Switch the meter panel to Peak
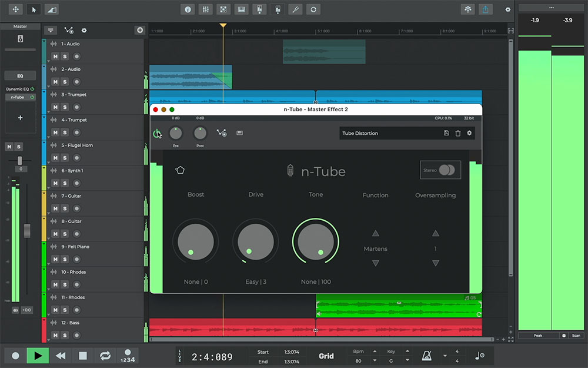The height and width of the screenshot is (368, 588). 538,336
